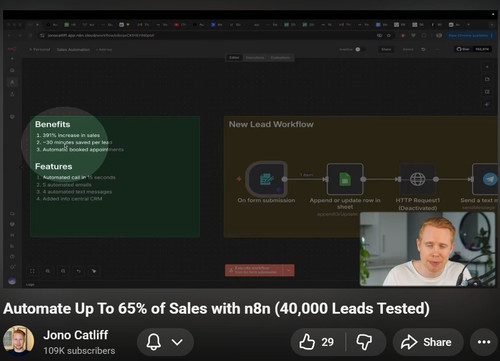Switch to the Executions tab
This screenshot has height=361, width=500.
(x=255, y=58)
